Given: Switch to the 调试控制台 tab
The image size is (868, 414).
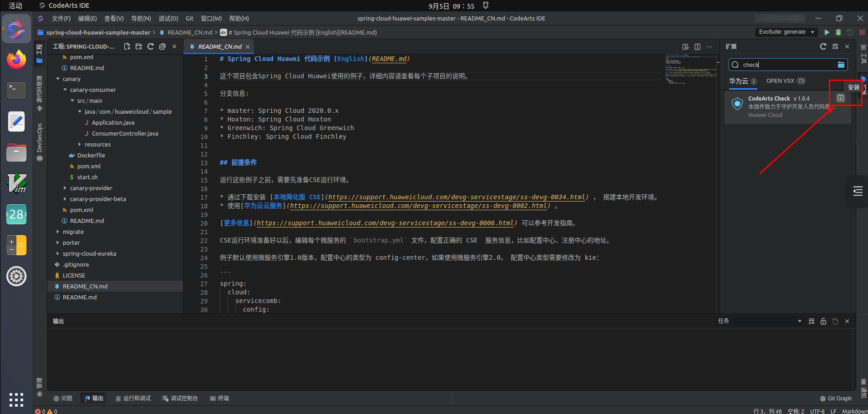Looking at the screenshot, I should (x=180, y=399).
